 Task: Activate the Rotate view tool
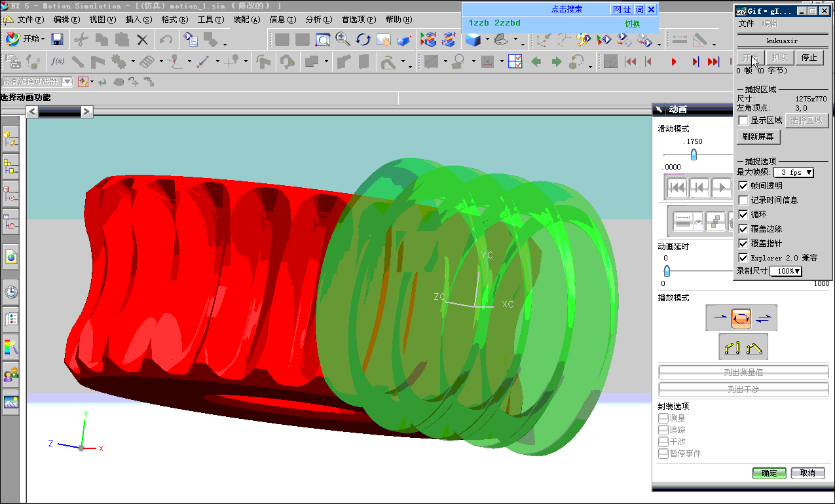[x=363, y=39]
